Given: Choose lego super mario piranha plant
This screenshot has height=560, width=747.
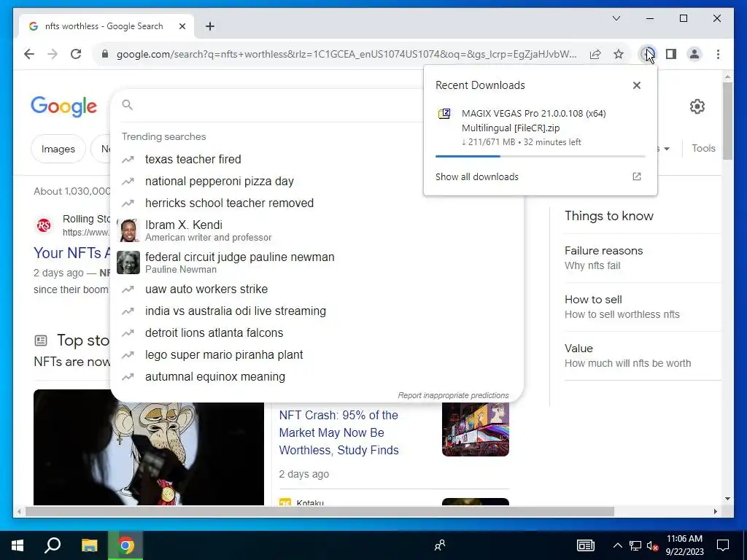Looking at the screenshot, I should (x=317, y=355).
